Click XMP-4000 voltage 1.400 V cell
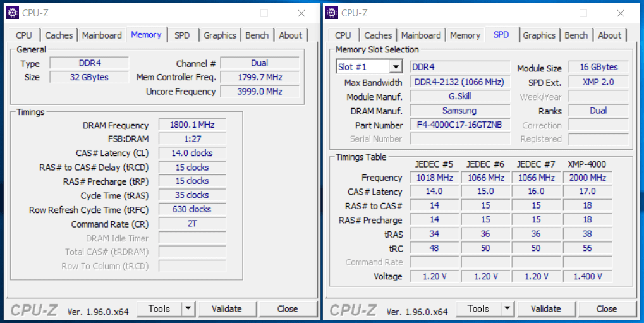 pyautogui.click(x=587, y=277)
